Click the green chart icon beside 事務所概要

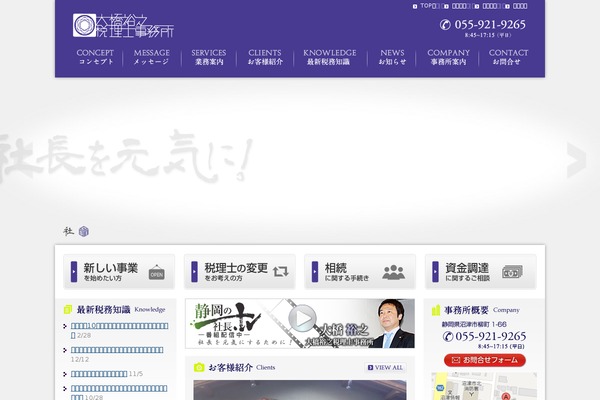(436, 310)
